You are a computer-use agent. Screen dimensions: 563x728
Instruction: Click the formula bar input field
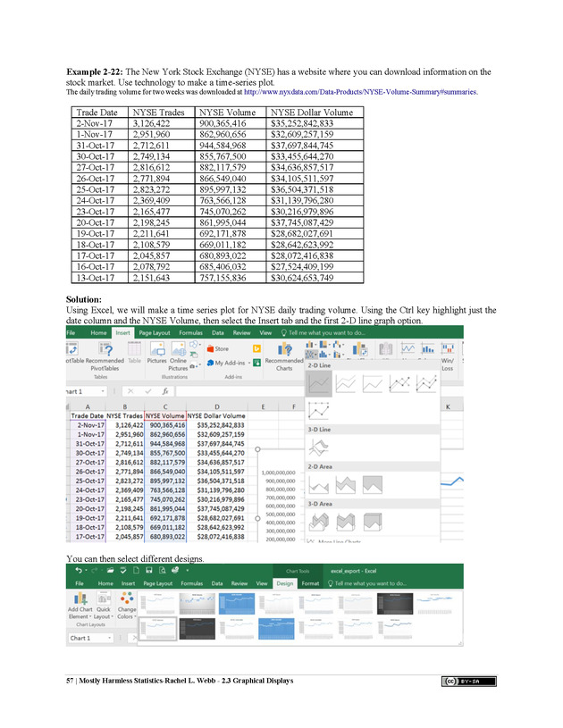pos(239,391)
